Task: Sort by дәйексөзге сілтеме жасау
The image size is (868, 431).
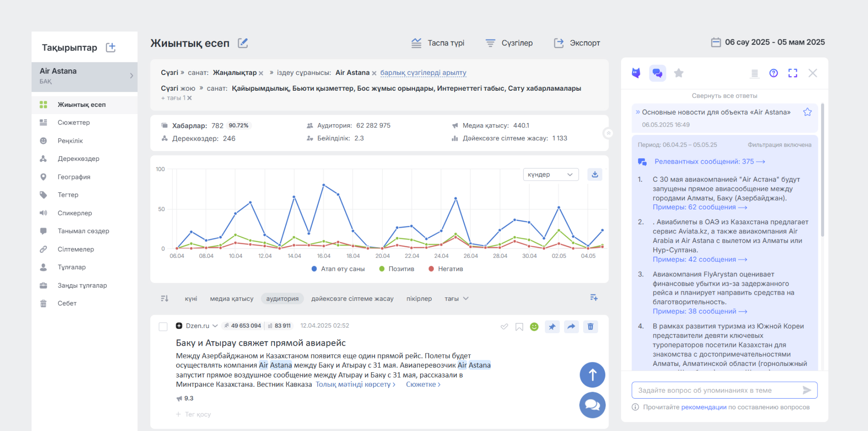Action: click(352, 299)
